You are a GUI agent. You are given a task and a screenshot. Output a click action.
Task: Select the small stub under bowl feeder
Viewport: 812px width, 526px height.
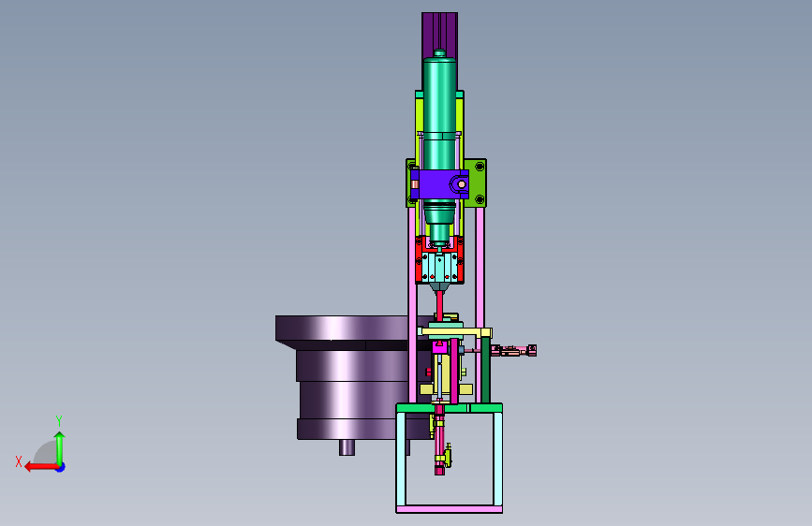tap(347, 447)
